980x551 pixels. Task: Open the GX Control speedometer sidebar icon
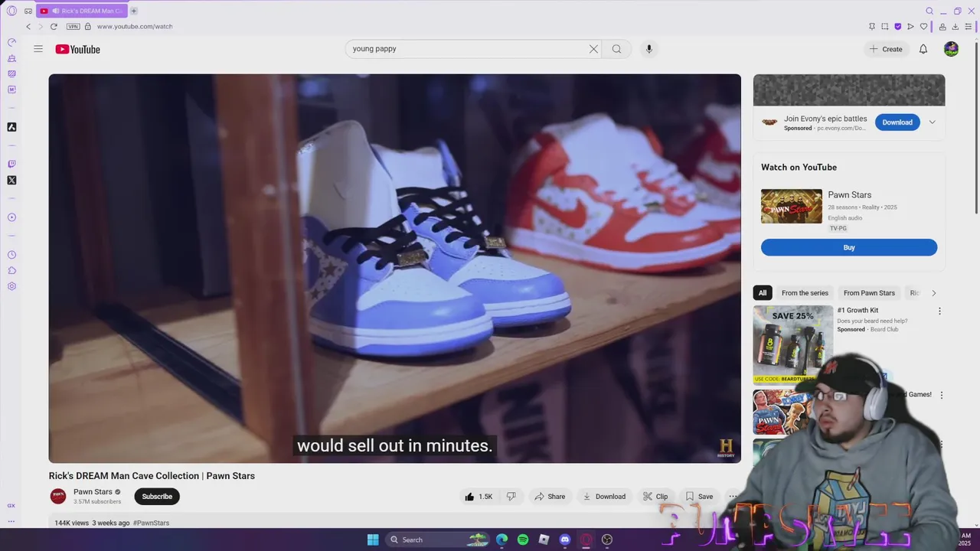(11, 42)
